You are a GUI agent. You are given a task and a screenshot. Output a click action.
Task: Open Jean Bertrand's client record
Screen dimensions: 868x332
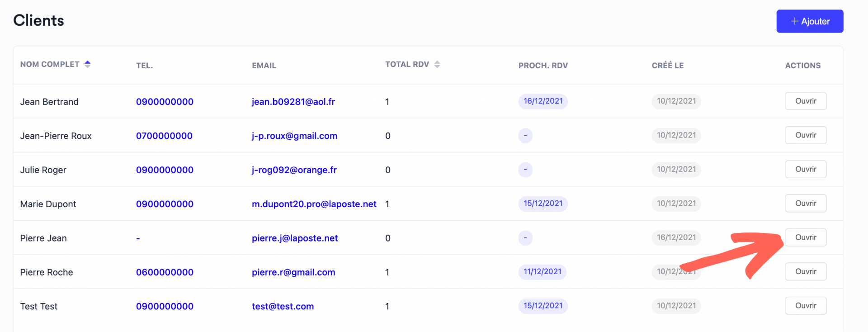coord(806,101)
